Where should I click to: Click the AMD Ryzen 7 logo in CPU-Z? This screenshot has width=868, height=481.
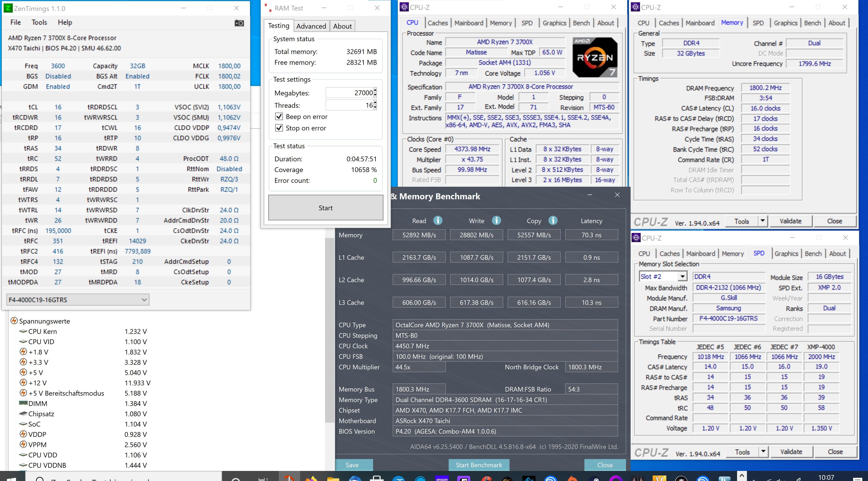click(x=595, y=57)
